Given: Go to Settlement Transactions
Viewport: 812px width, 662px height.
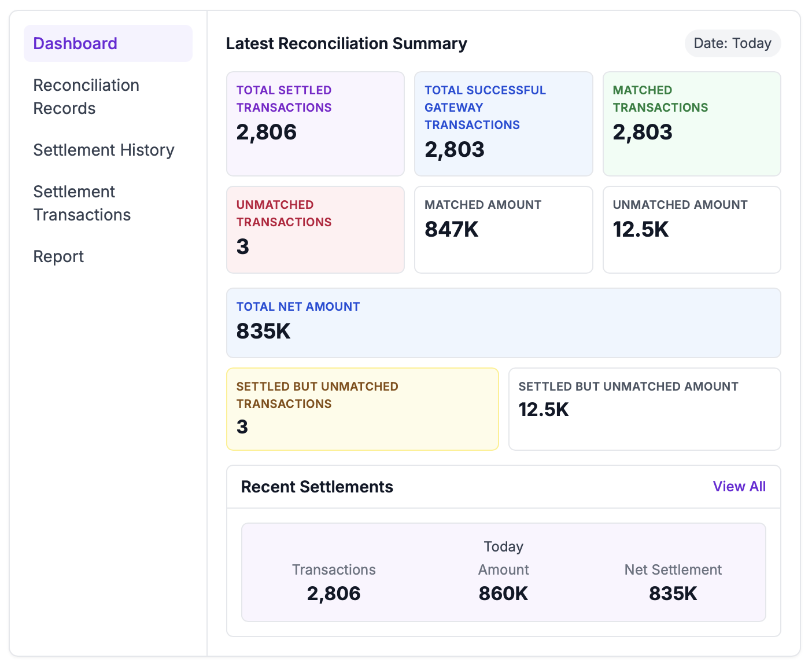Looking at the screenshot, I should (x=82, y=203).
